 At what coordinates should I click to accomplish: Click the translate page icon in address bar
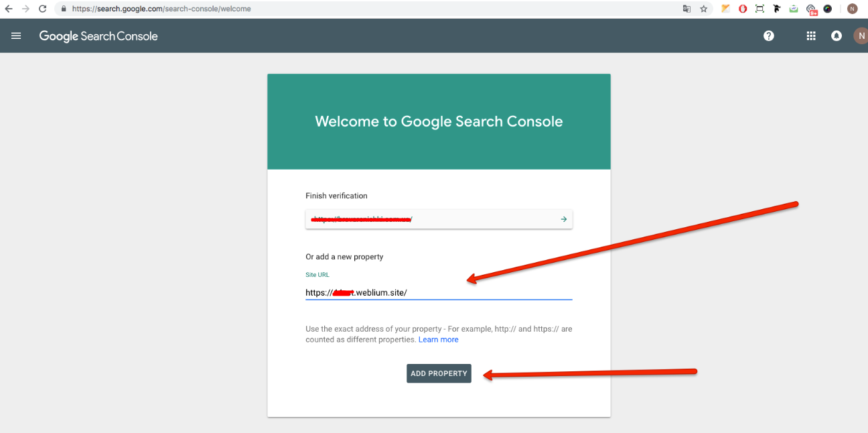(x=686, y=9)
